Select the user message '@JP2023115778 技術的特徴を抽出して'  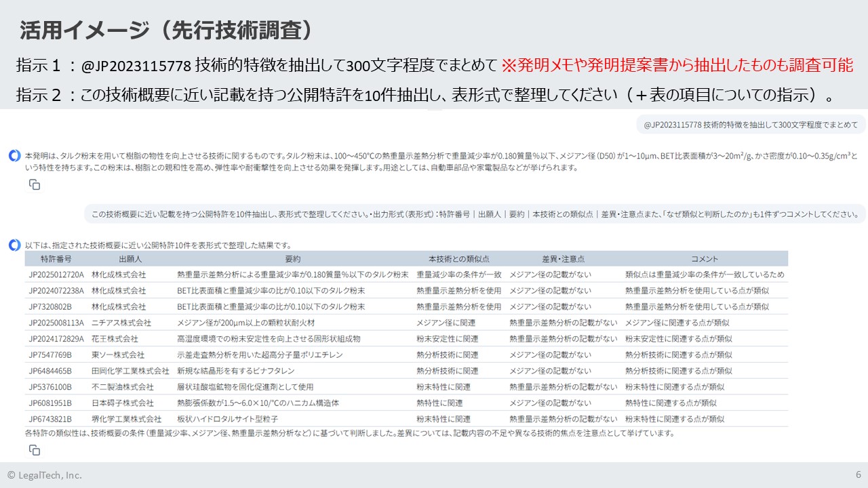coord(751,124)
